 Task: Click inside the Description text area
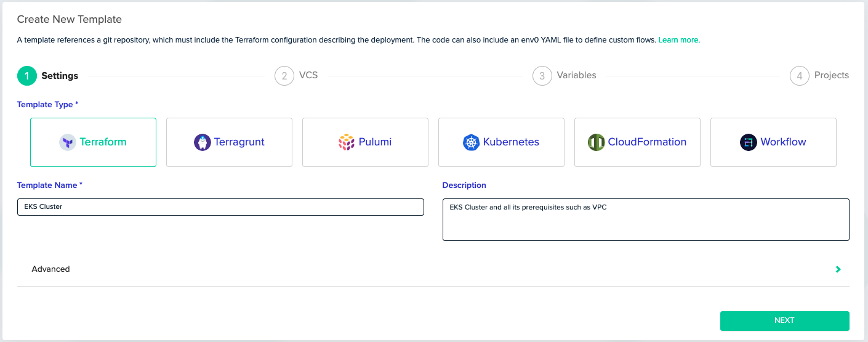[x=646, y=219]
